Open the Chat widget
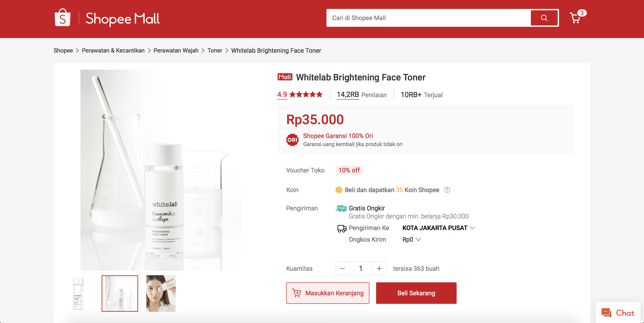This screenshot has width=644, height=323. coord(617,313)
